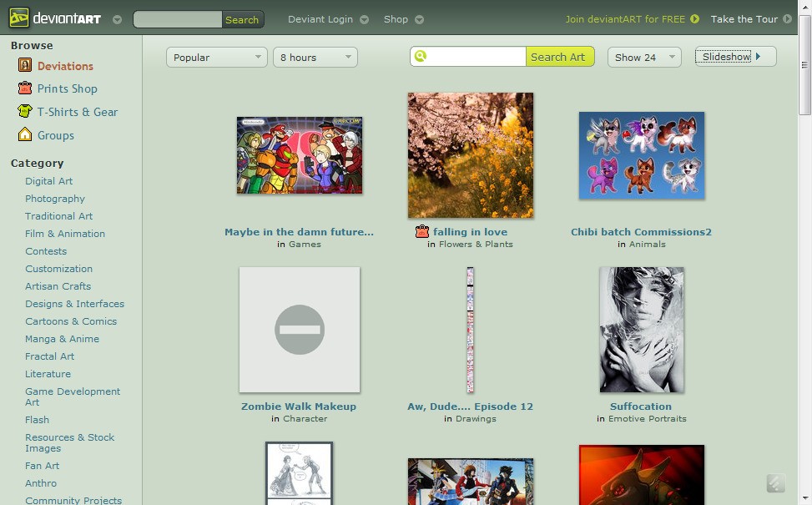The width and height of the screenshot is (812, 505).
Task: Click the Deviations sidebar icon
Action: pos(24,65)
